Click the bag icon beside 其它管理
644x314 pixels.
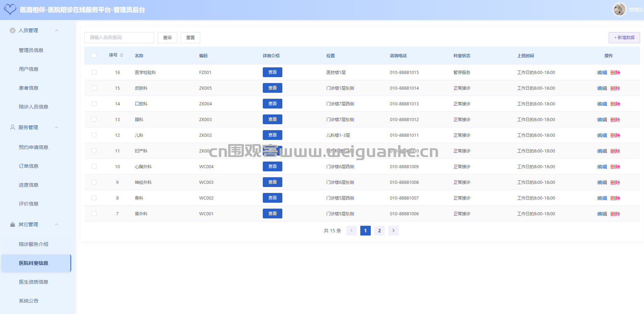pyautogui.click(x=13, y=224)
